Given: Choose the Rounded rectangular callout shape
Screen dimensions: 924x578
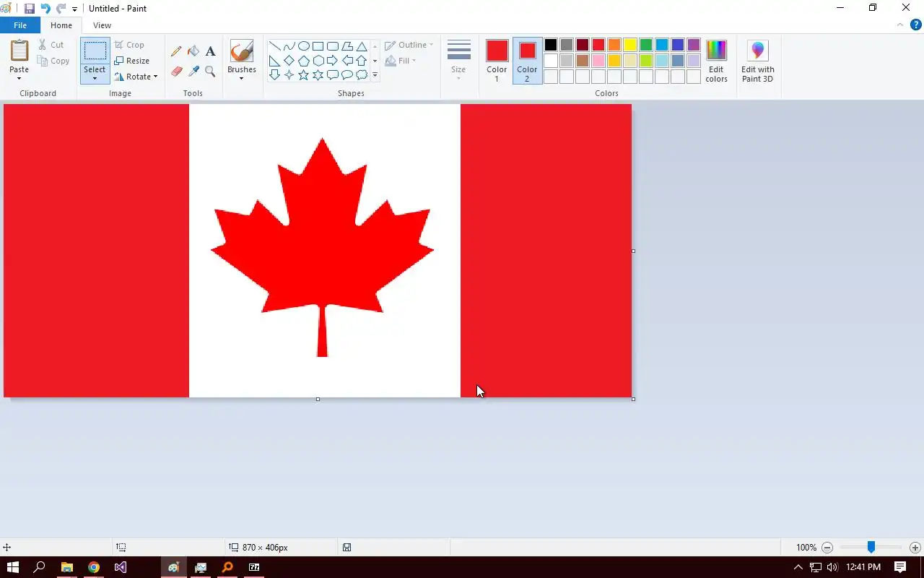Looking at the screenshot, I should click(333, 75).
